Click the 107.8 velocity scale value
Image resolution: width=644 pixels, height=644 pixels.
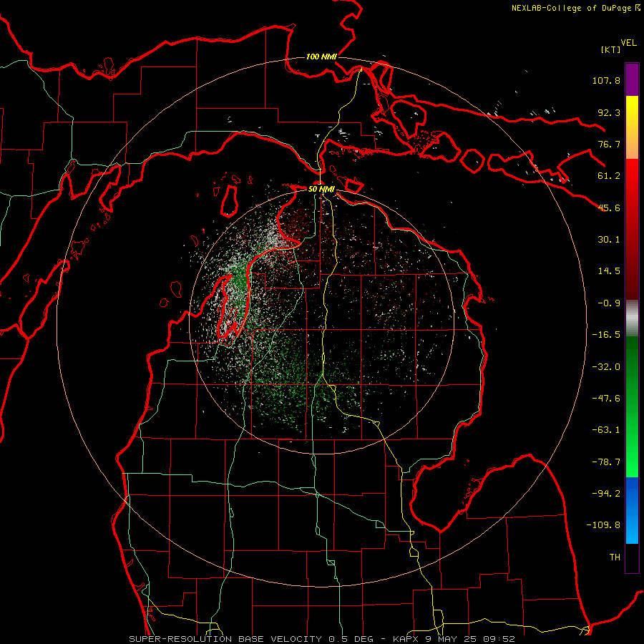(x=606, y=80)
